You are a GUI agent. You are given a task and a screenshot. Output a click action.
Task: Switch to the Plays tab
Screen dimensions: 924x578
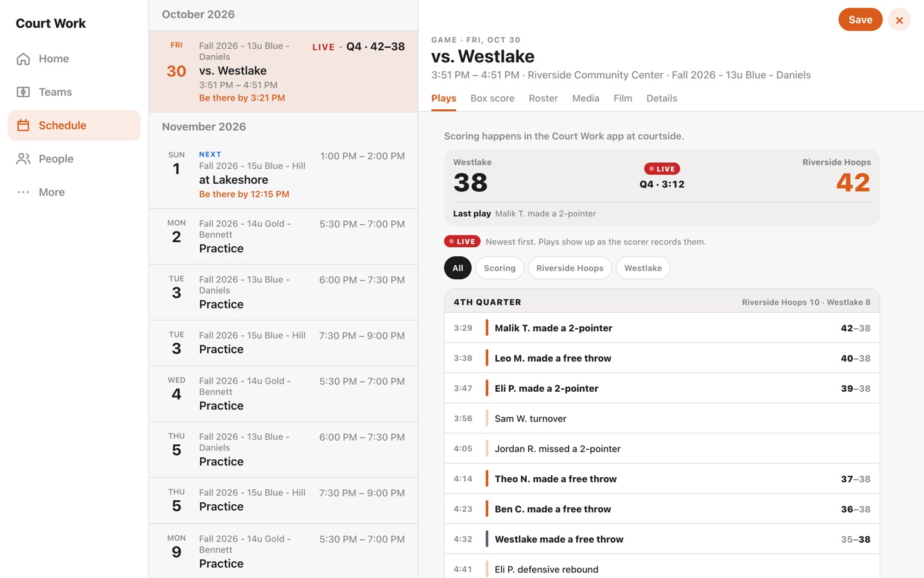pos(443,99)
